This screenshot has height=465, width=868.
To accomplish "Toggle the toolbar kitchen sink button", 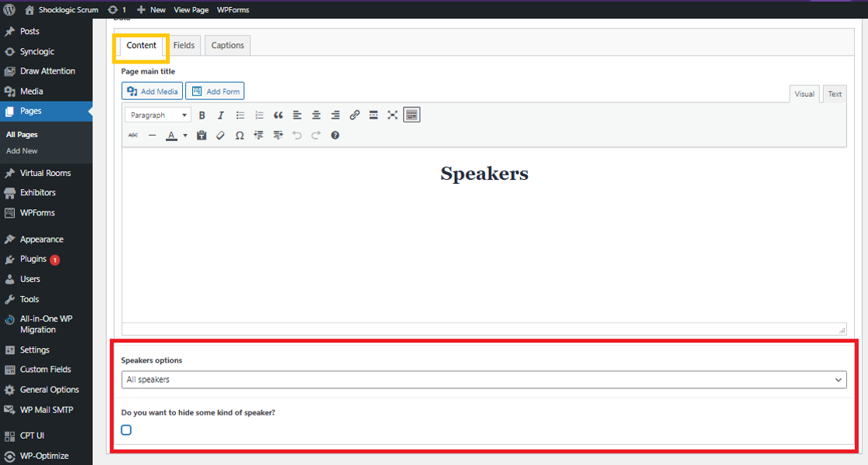I will [412, 115].
